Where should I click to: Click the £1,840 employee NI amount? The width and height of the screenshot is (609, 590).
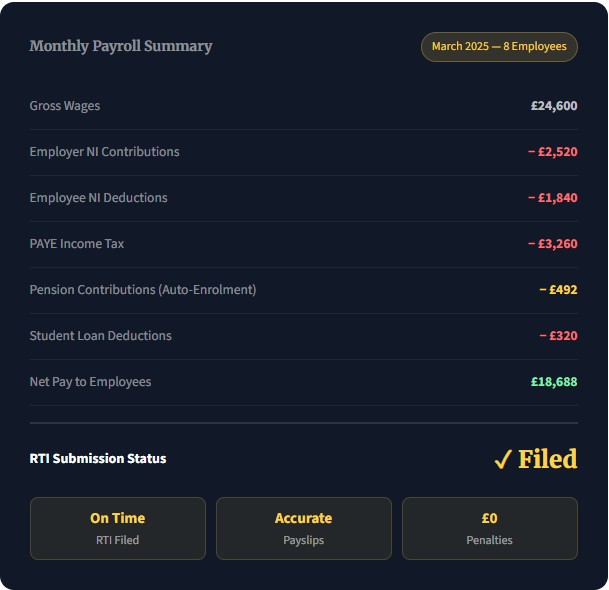552,198
